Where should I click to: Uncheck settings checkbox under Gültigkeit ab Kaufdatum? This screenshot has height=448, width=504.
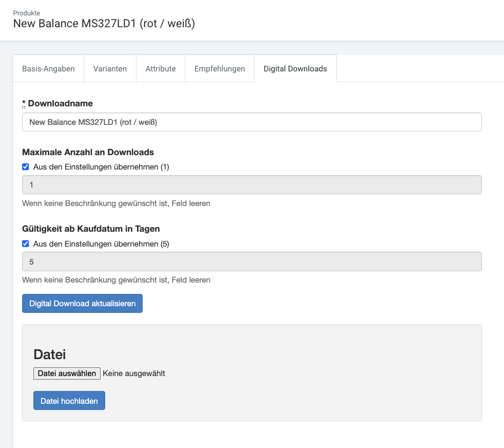(x=25, y=244)
